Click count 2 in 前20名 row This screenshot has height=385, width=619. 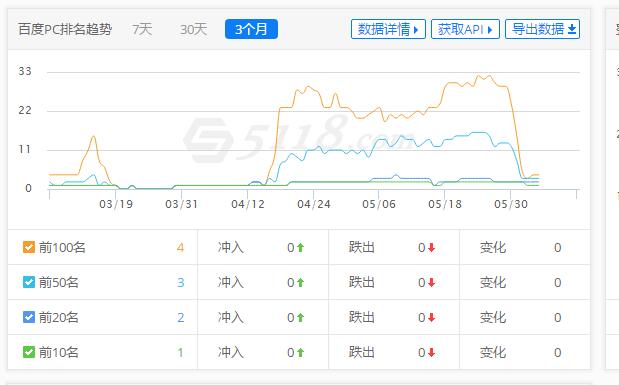coord(180,317)
